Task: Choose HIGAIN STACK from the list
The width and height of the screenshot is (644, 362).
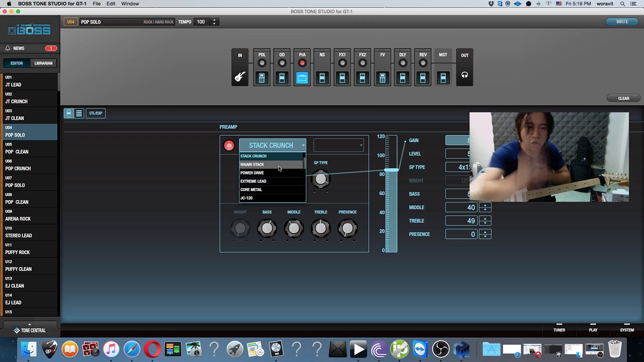Action: 271,164
